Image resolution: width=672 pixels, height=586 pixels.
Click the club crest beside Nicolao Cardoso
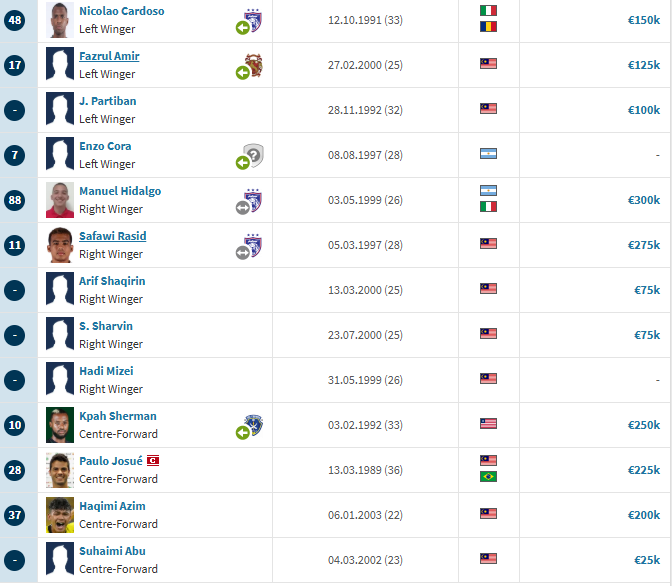coord(253,20)
